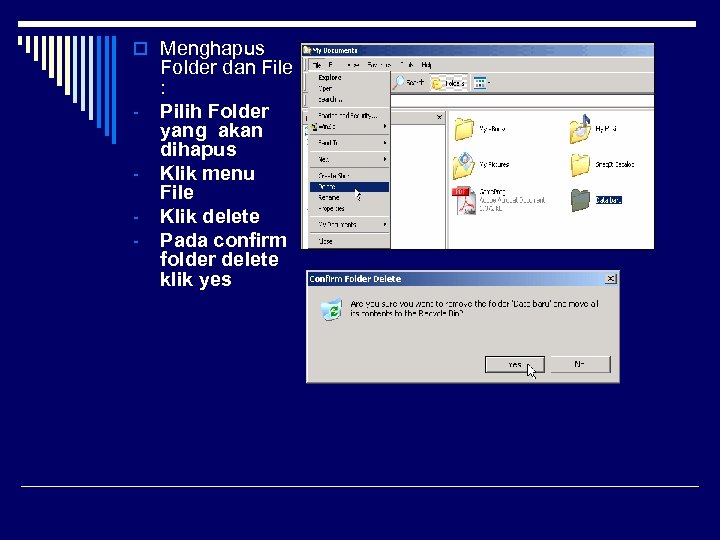Screen dimensions: 720x540
Task: Choose Rename in the File menu
Action: click(349, 197)
